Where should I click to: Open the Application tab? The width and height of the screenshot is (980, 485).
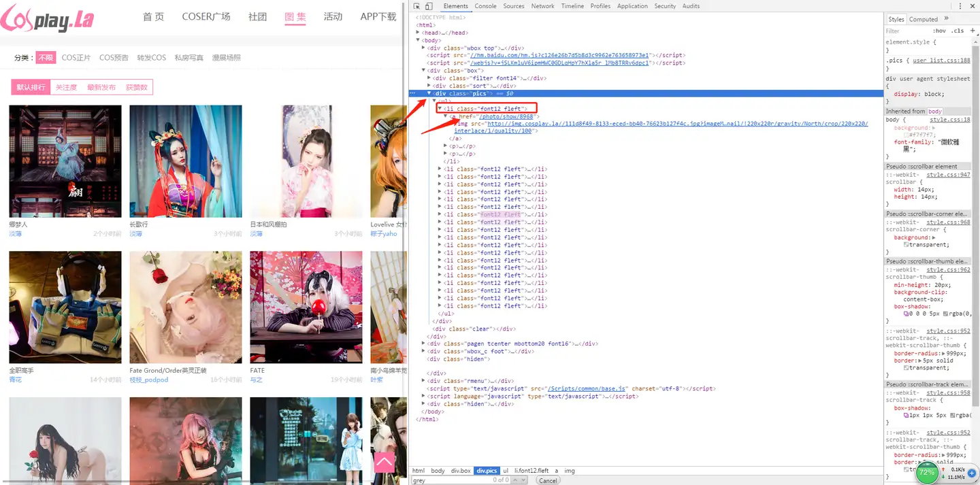[x=632, y=6]
